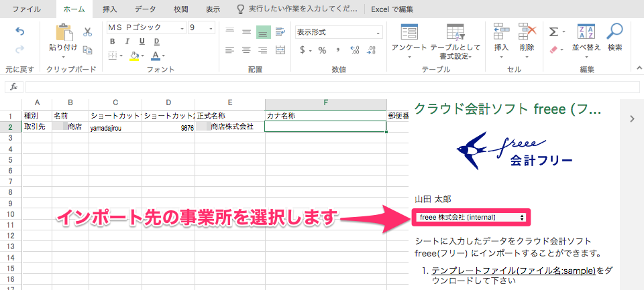
Task: Open the 表示形式 number format dropdown
Action: tap(339, 32)
